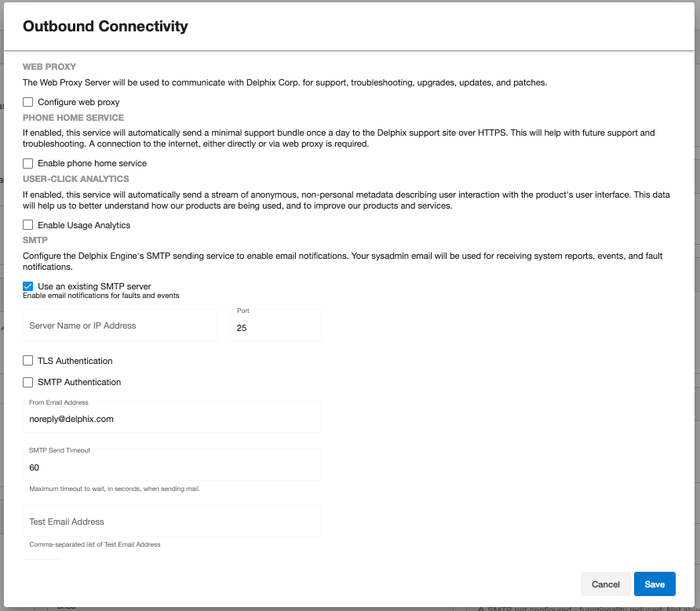Image resolution: width=700 pixels, height=611 pixels.
Task: Enable the Configure web proxy checkbox
Action: [28, 102]
